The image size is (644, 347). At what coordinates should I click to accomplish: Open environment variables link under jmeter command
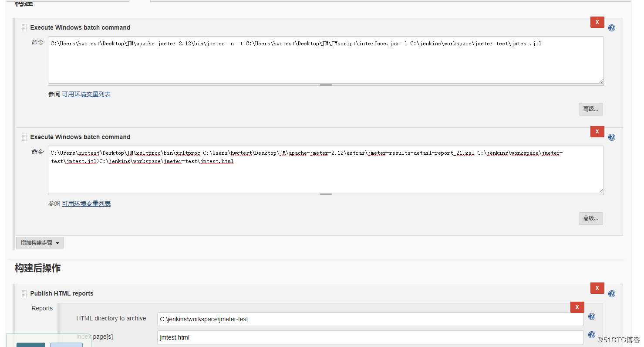(x=86, y=94)
